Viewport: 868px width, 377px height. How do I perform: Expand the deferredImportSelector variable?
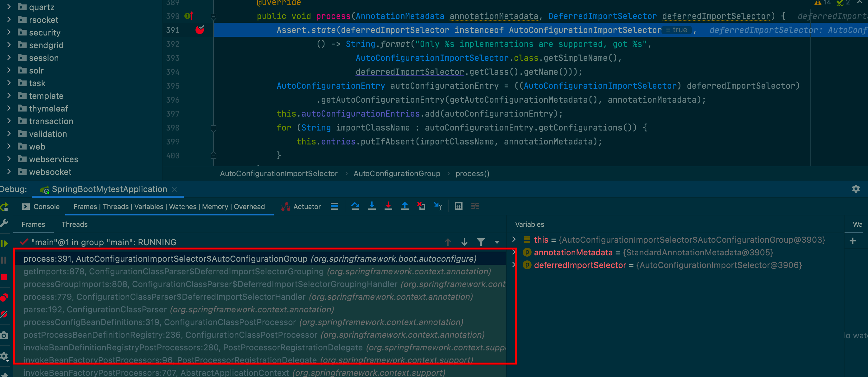514,265
